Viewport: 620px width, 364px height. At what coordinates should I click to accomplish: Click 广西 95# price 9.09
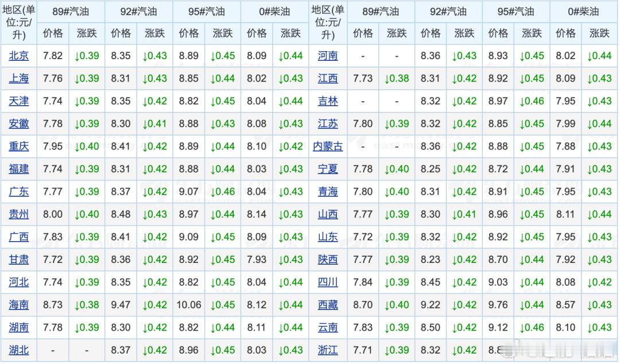(189, 237)
